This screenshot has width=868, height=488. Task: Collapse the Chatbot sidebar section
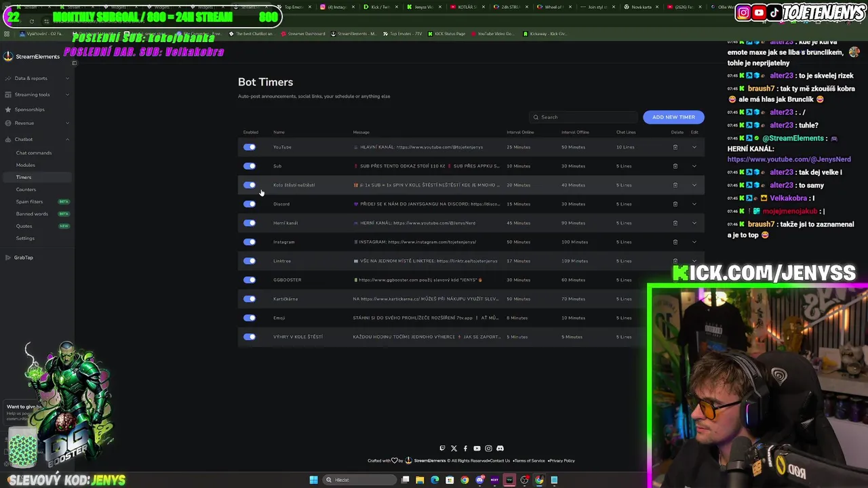coord(37,140)
